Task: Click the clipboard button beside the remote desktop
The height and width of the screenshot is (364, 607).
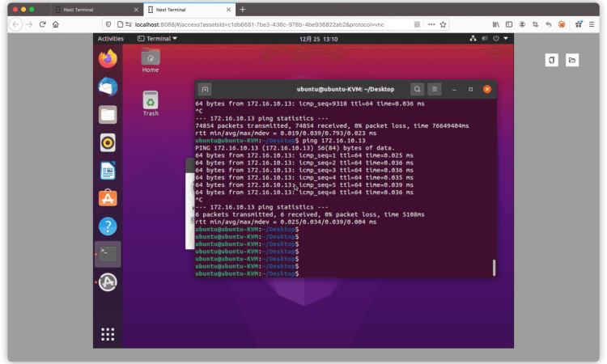Action: pyautogui.click(x=552, y=60)
